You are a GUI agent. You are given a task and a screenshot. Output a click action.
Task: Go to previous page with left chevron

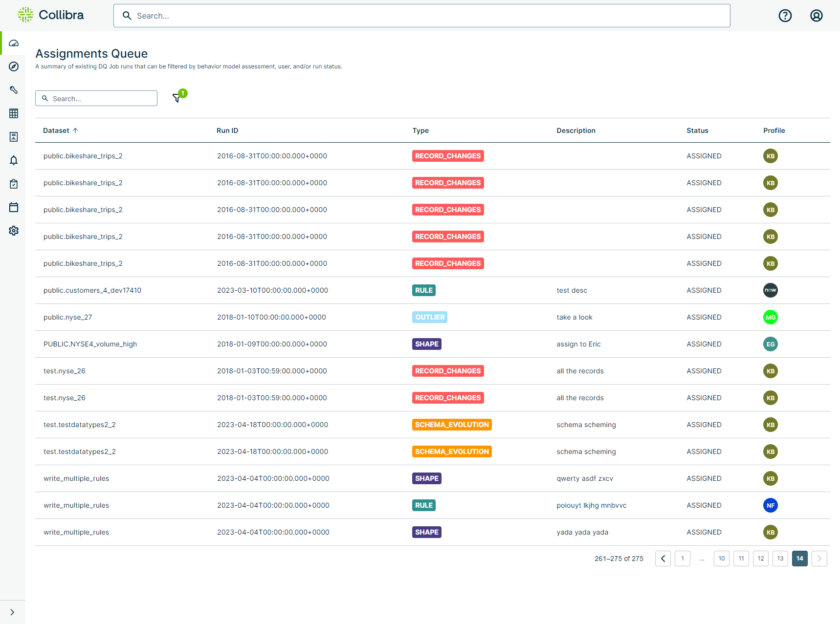(663, 558)
